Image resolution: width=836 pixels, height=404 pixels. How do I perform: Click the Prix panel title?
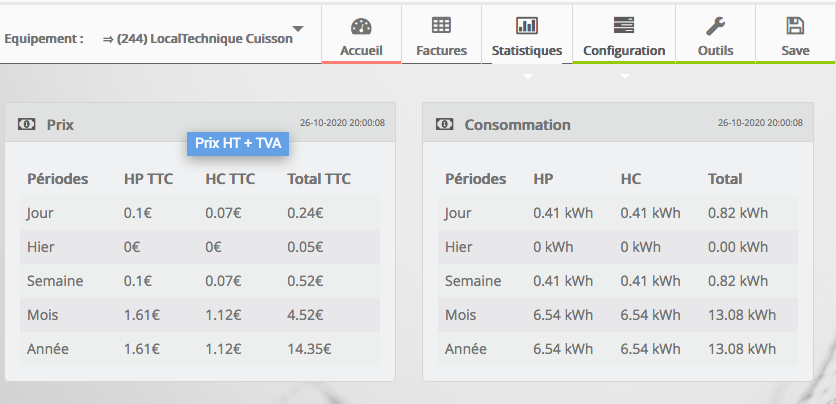pos(60,125)
